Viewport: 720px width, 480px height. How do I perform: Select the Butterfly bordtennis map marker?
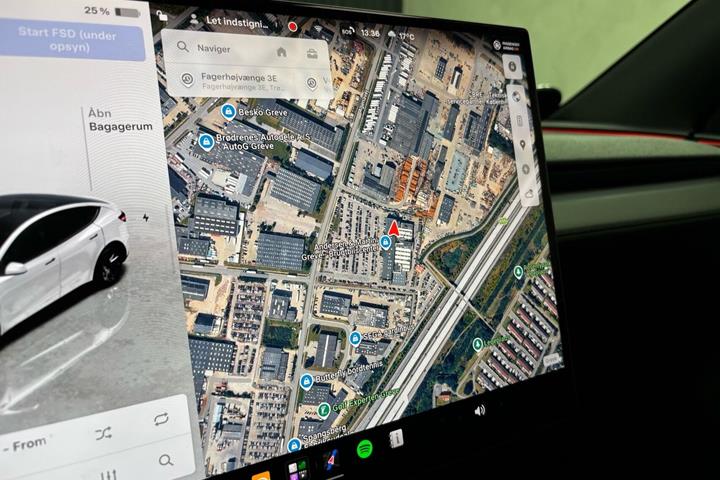tap(306, 381)
